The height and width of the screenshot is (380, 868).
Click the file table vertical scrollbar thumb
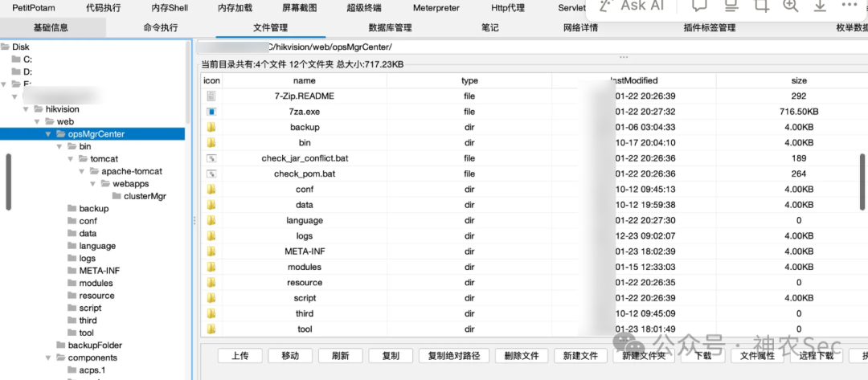point(862,182)
